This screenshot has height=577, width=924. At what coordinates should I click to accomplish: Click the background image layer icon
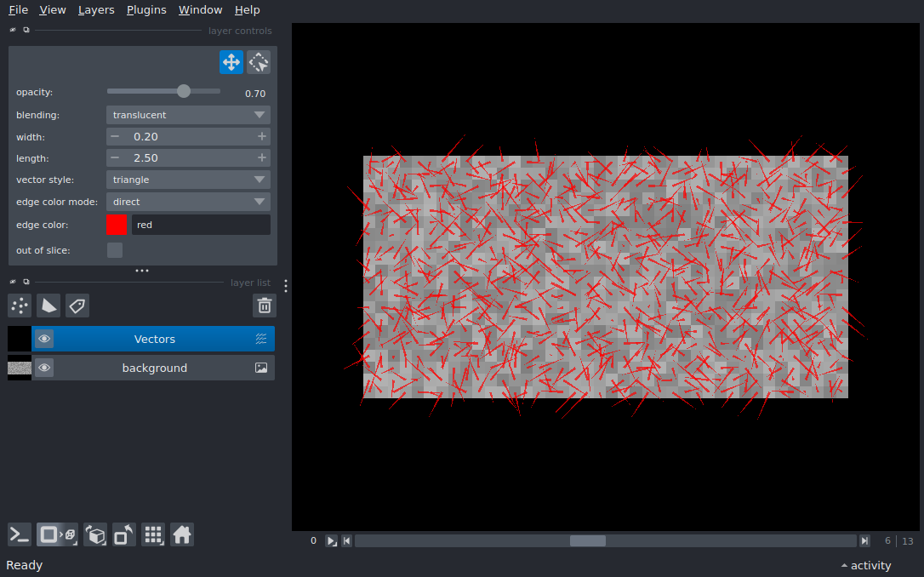click(x=261, y=368)
